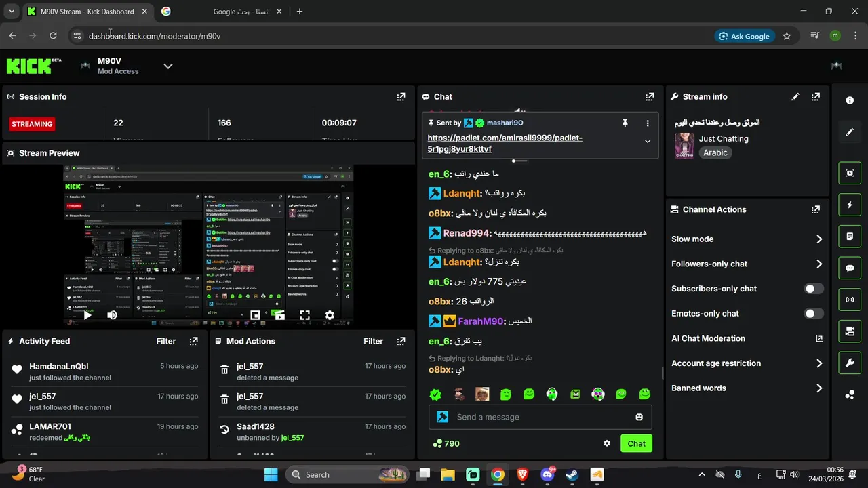Insert the verified checkmark emote

point(435,394)
